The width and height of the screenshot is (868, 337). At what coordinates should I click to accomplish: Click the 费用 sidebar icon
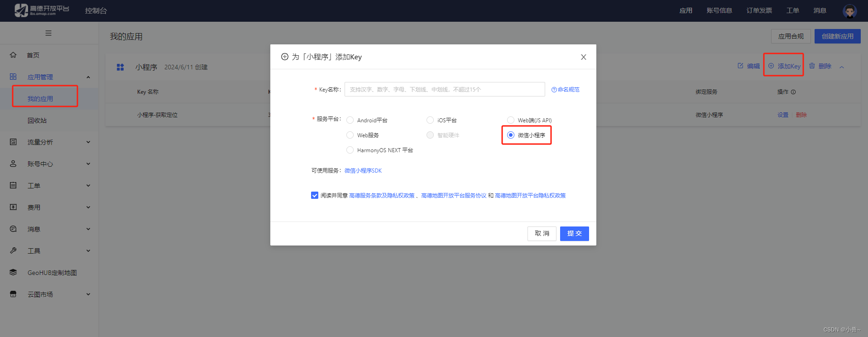[x=13, y=207]
